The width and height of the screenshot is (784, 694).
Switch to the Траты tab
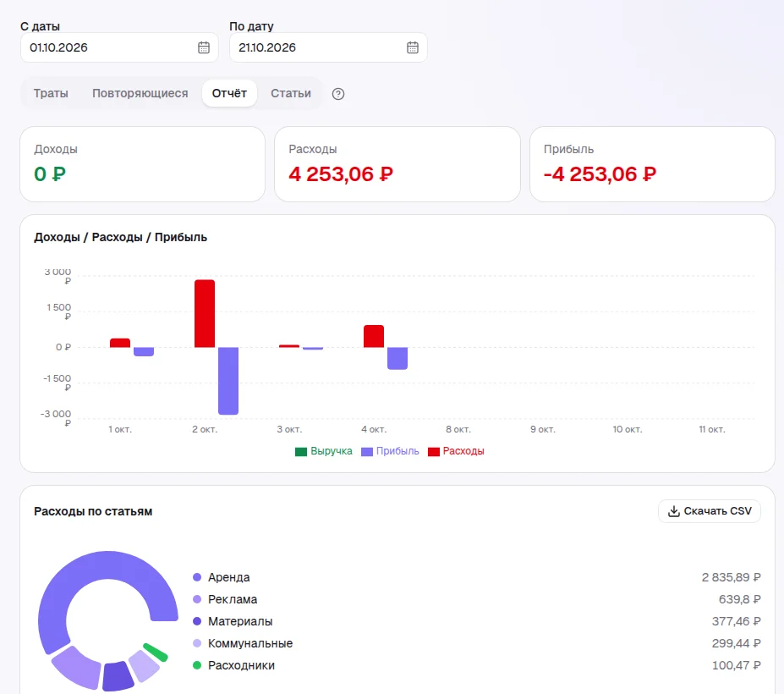51,94
